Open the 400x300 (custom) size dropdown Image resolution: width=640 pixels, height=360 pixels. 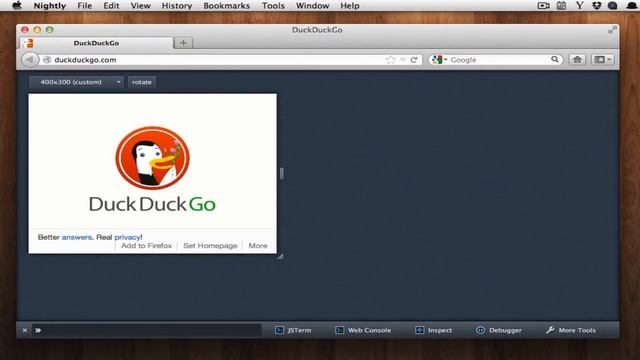pos(76,82)
